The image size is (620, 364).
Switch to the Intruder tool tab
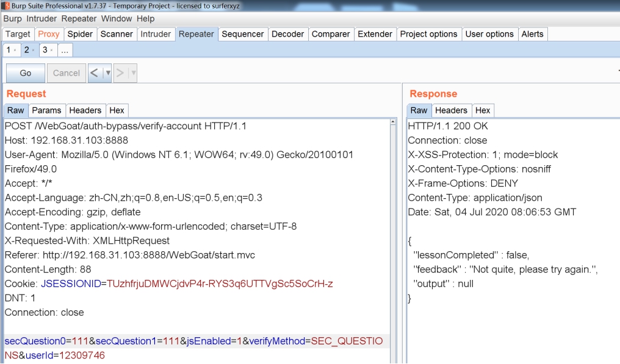(156, 34)
